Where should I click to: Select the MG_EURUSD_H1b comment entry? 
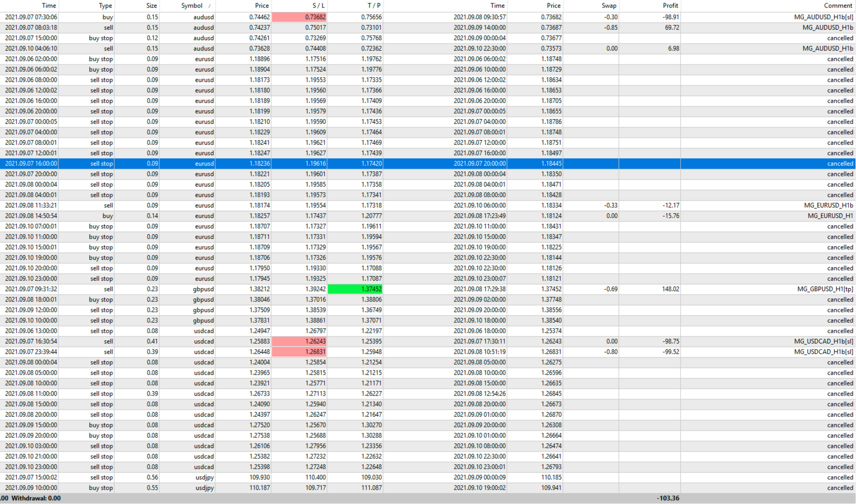pos(828,205)
